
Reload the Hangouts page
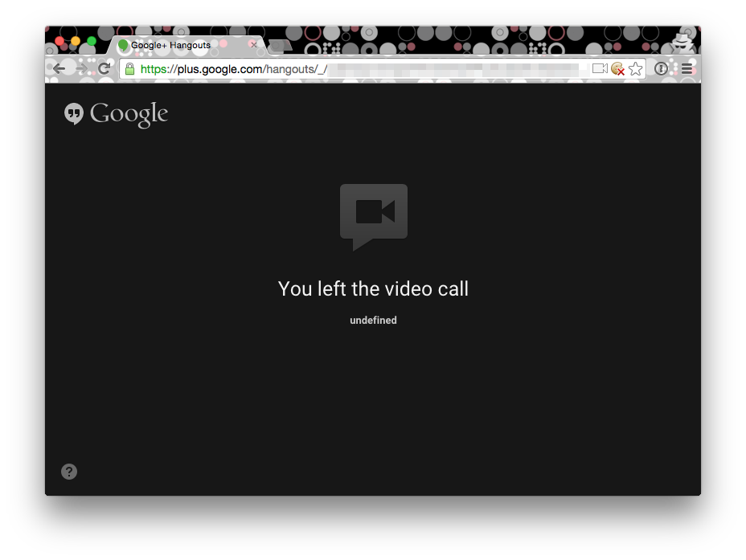pos(104,69)
